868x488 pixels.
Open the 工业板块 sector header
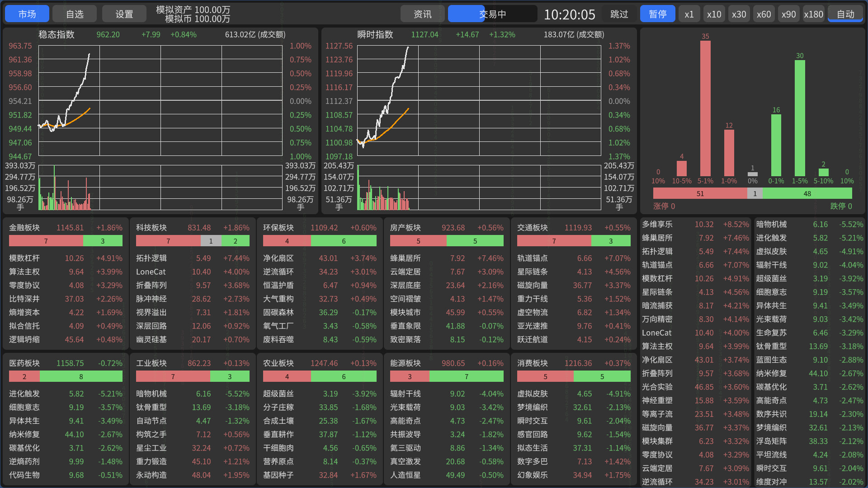193,363
